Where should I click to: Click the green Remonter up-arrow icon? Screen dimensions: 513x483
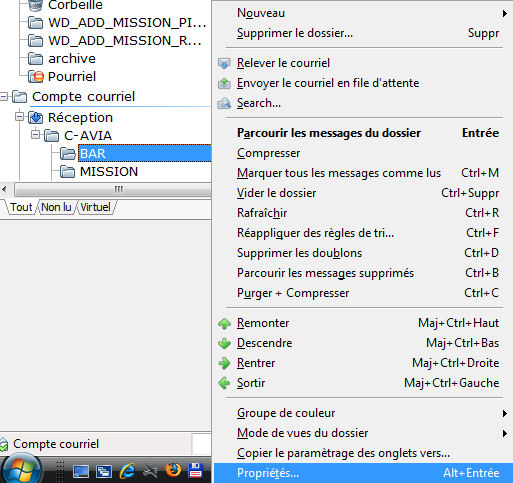tap(224, 323)
